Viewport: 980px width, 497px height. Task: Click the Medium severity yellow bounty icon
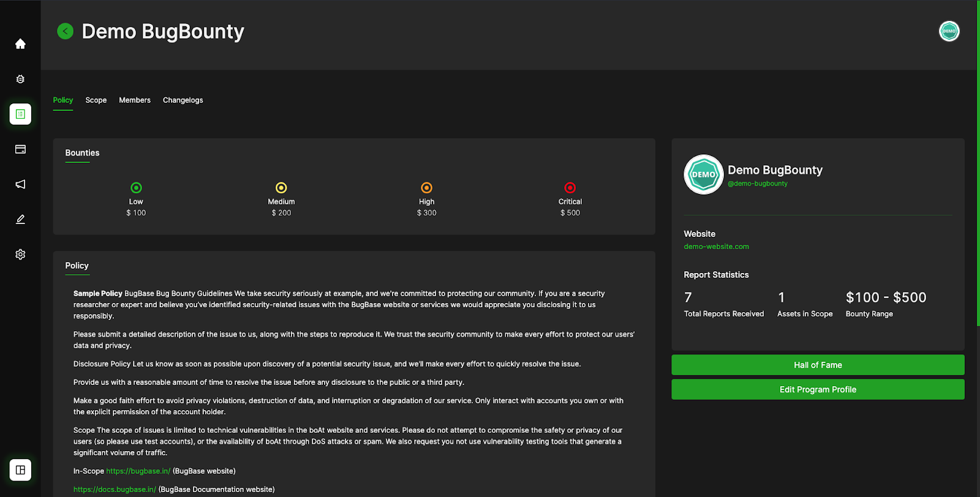point(281,188)
